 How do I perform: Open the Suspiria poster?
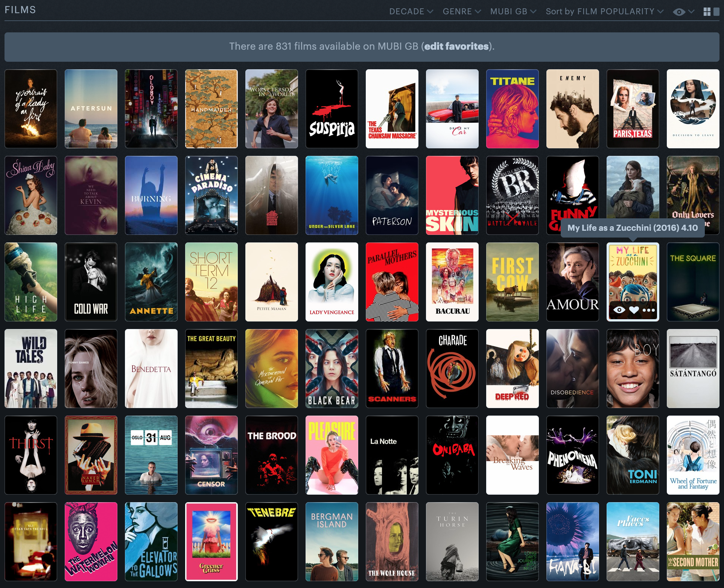(x=332, y=109)
